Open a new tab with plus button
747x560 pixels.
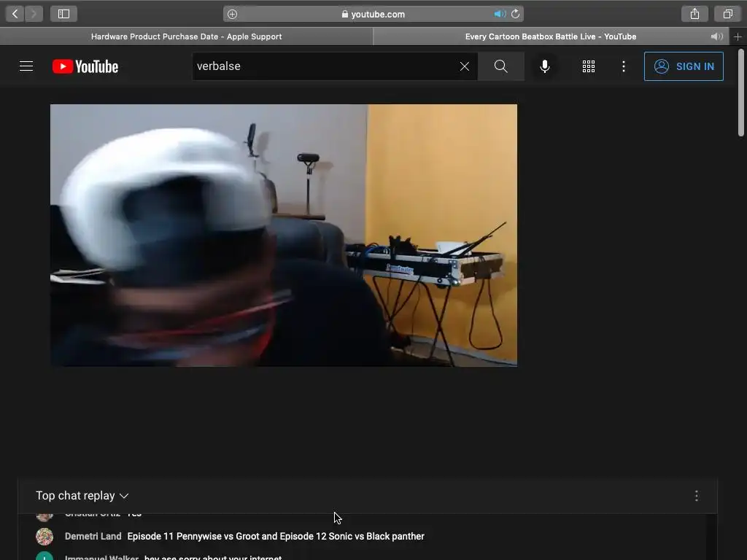(x=738, y=36)
